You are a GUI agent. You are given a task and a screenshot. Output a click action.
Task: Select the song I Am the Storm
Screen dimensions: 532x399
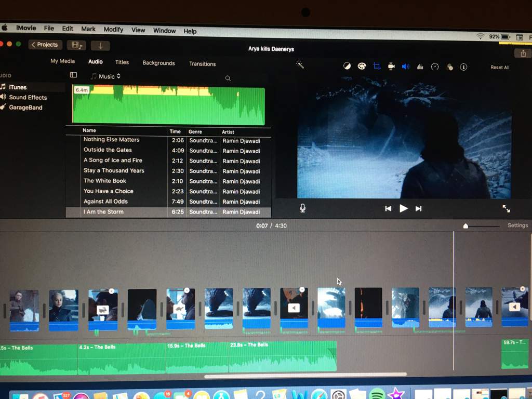point(168,212)
